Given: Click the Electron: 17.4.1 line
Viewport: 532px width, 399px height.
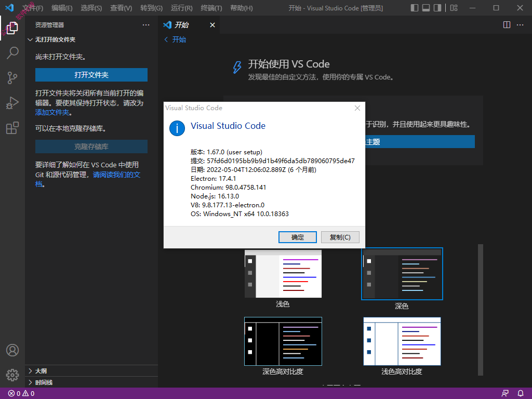Looking at the screenshot, I should coord(214,179).
